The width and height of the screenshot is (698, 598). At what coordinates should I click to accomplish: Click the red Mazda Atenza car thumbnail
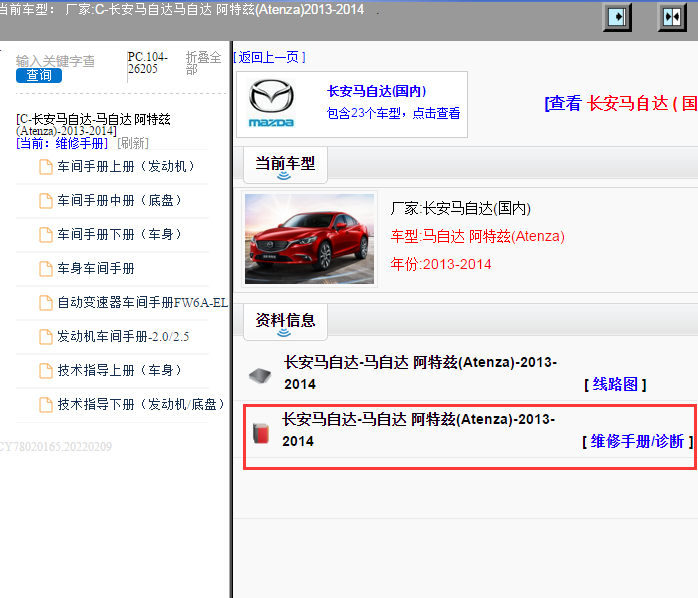[309, 239]
